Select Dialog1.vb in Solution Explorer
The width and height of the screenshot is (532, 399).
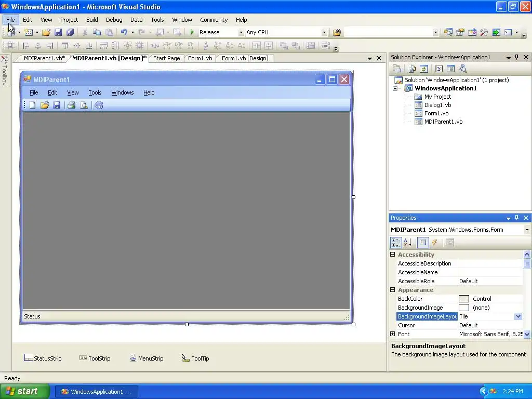(437, 105)
